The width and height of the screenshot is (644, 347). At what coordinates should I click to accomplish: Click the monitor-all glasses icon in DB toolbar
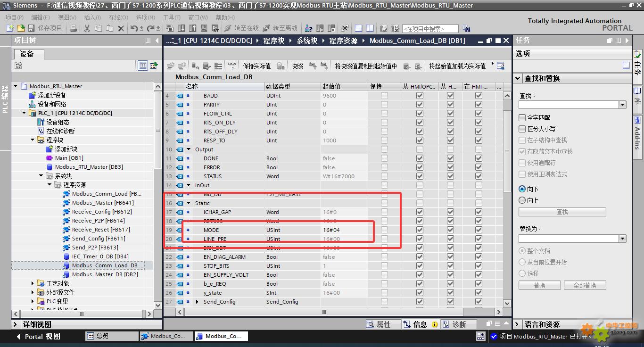231,66
